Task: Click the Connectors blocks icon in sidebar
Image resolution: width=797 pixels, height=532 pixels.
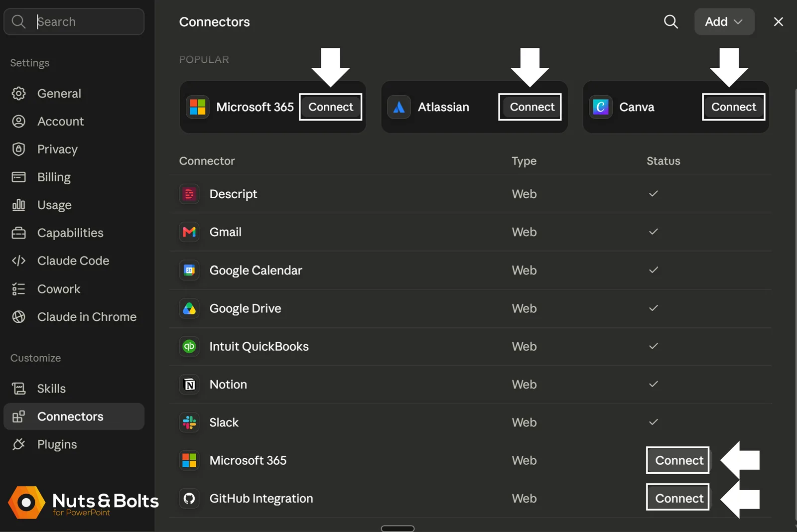Action: coord(18,416)
